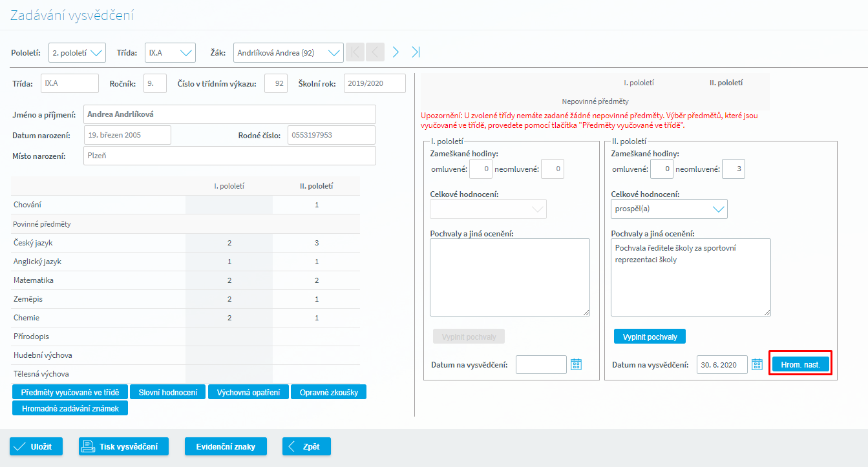This screenshot has width=868, height=467.
Task: Expand Celkové hodnocení dropdown for I. pololetí
Action: click(488, 209)
